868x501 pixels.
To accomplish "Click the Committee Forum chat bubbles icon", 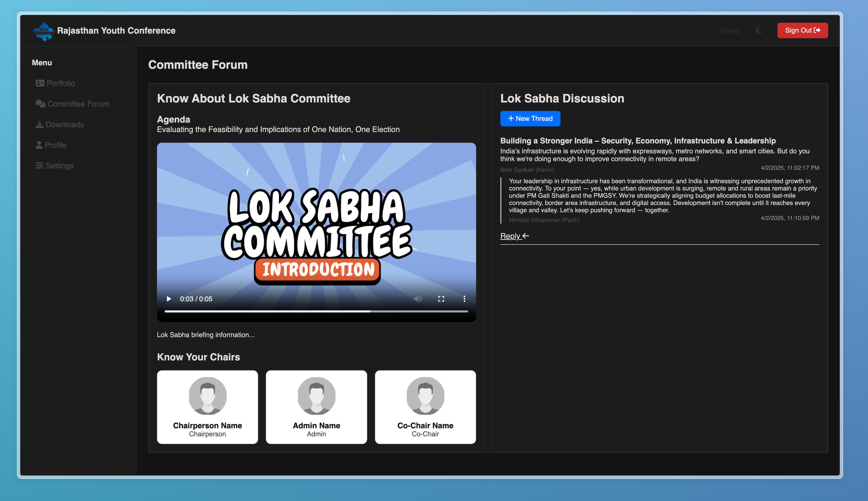I will coord(40,104).
